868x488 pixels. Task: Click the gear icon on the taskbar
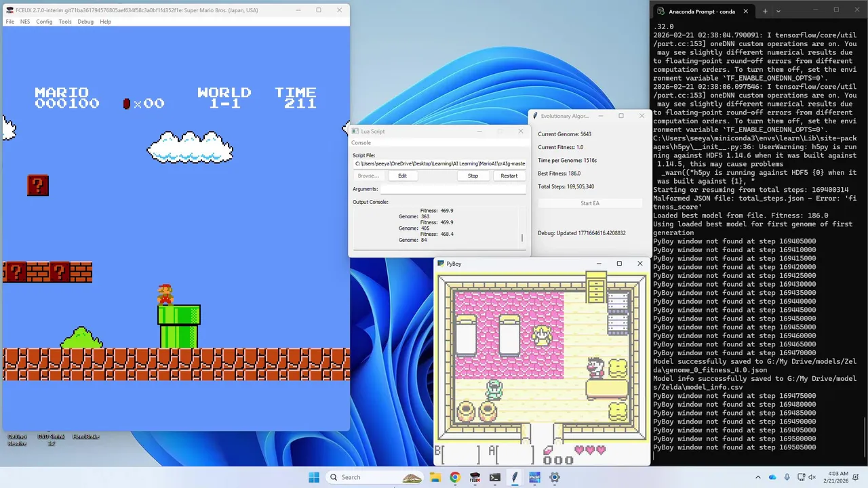pyautogui.click(x=555, y=477)
